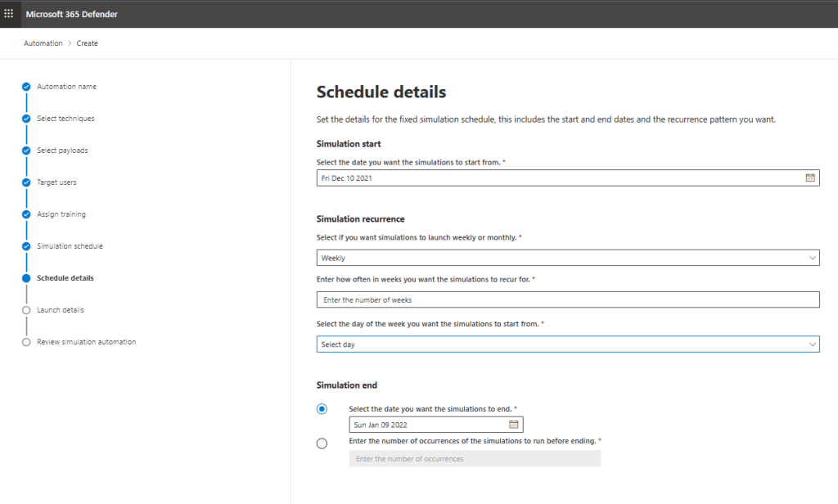
Task: Click the Sun Jan 09 2022 date field
Action: click(x=426, y=425)
